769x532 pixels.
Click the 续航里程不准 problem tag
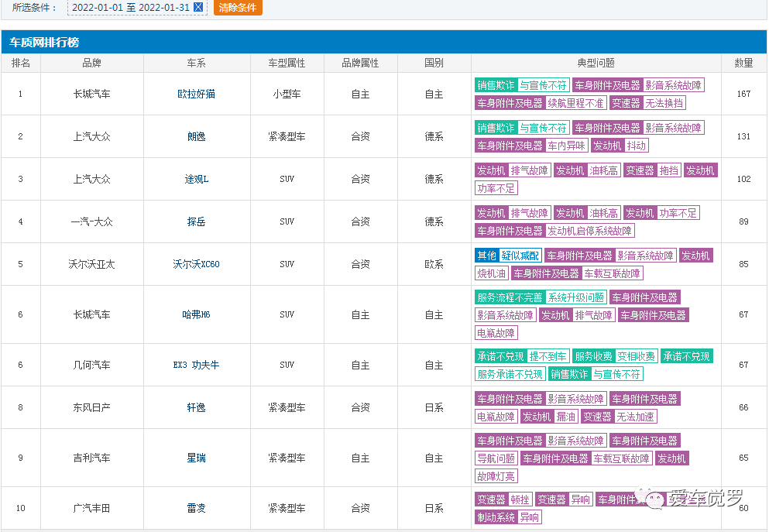pyautogui.click(x=575, y=103)
